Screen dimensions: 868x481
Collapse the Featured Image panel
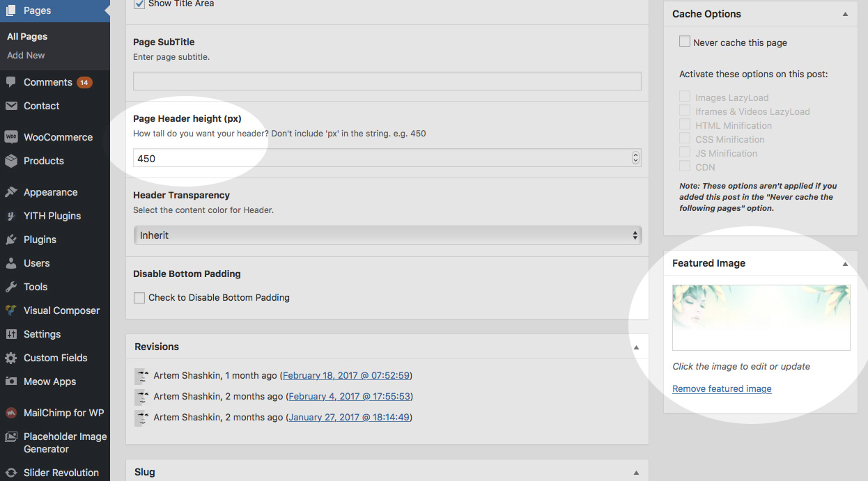coord(845,264)
